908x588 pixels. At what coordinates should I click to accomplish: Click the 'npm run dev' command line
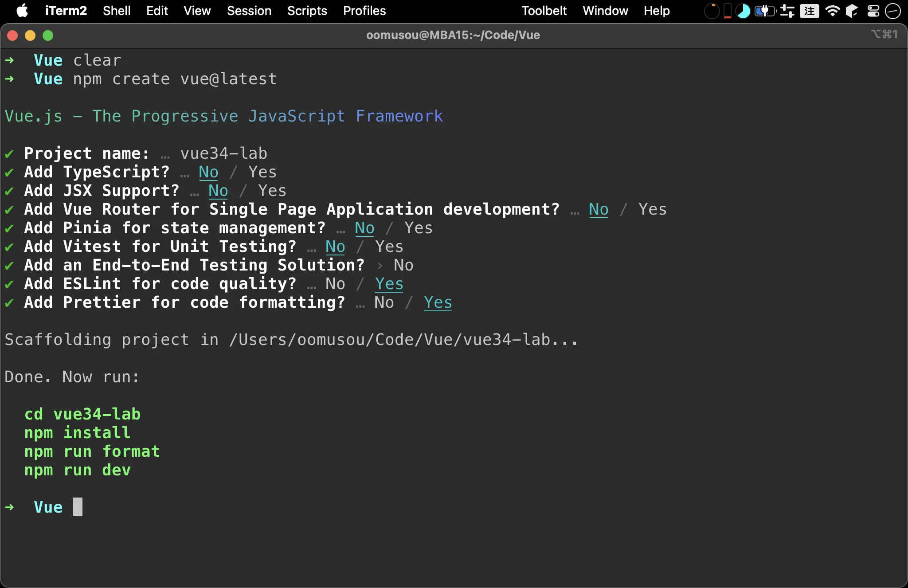(x=78, y=470)
